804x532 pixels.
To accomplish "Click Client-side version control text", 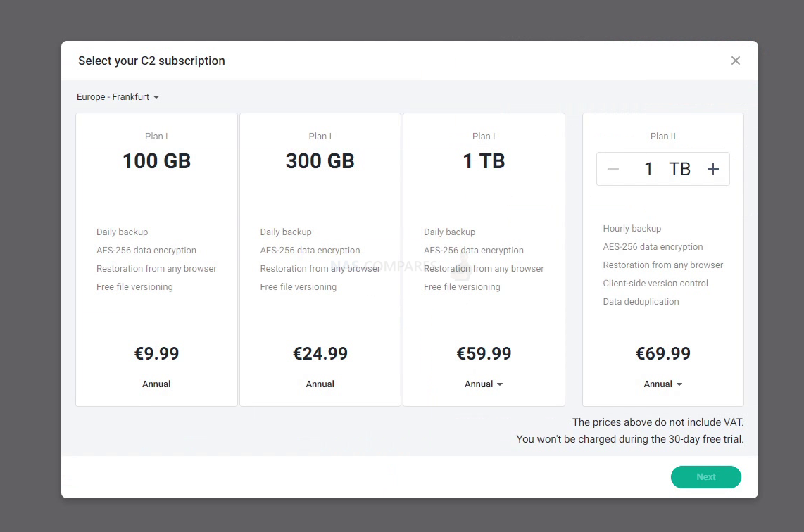I will (x=655, y=283).
